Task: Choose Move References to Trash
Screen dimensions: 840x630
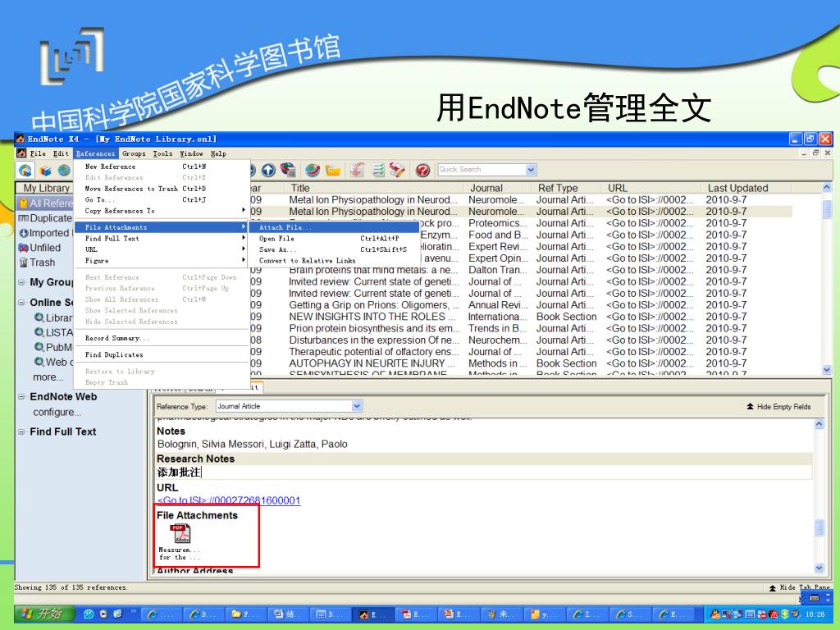Action: [162, 189]
